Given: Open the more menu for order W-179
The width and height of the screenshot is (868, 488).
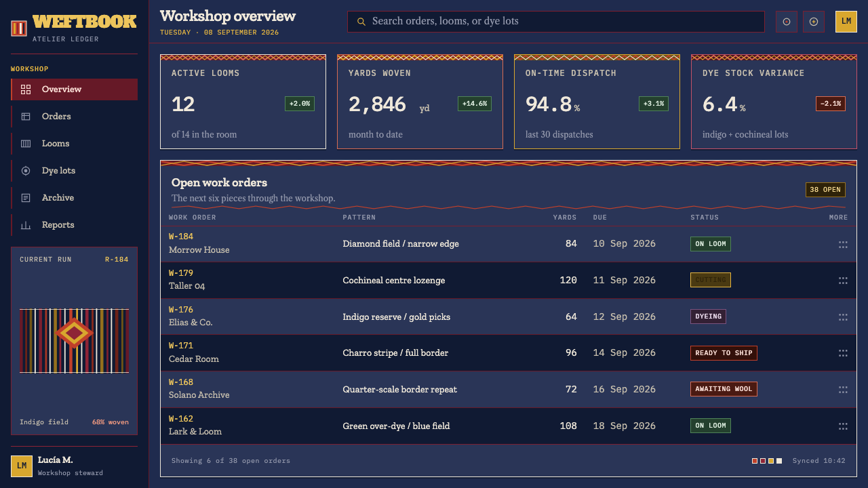Looking at the screenshot, I should coord(843,281).
